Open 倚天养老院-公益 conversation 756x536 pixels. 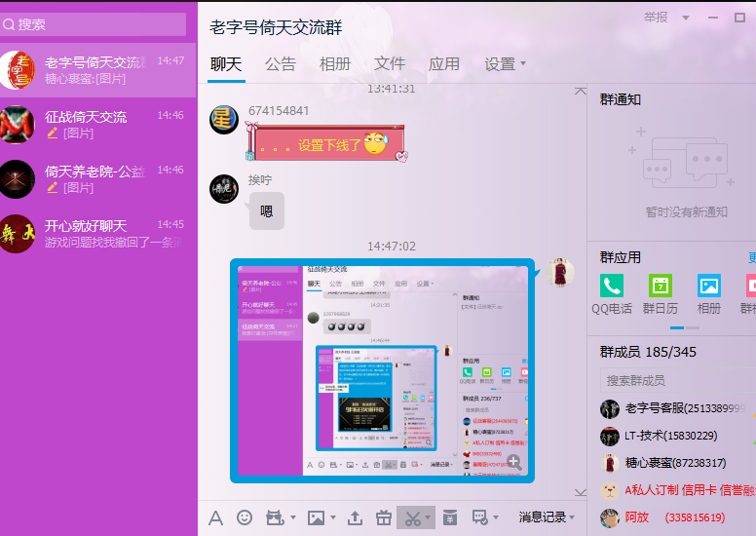(x=98, y=179)
